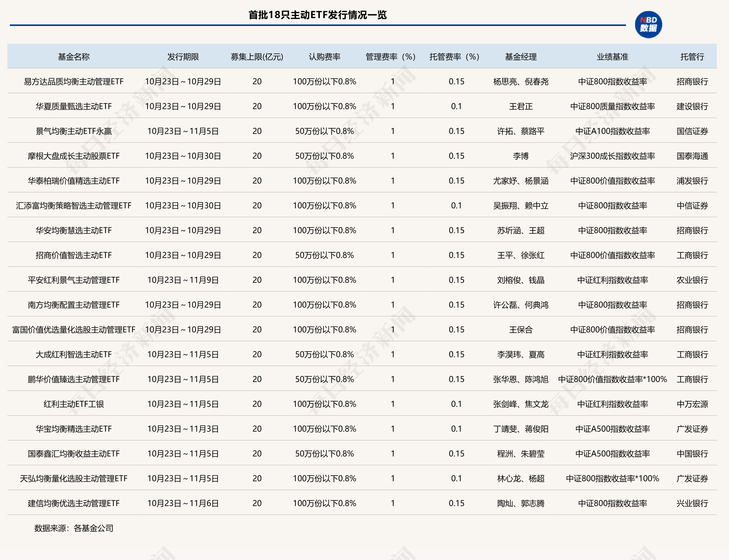Select fund name 平安红利景气主动管理ETF

point(74,280)
